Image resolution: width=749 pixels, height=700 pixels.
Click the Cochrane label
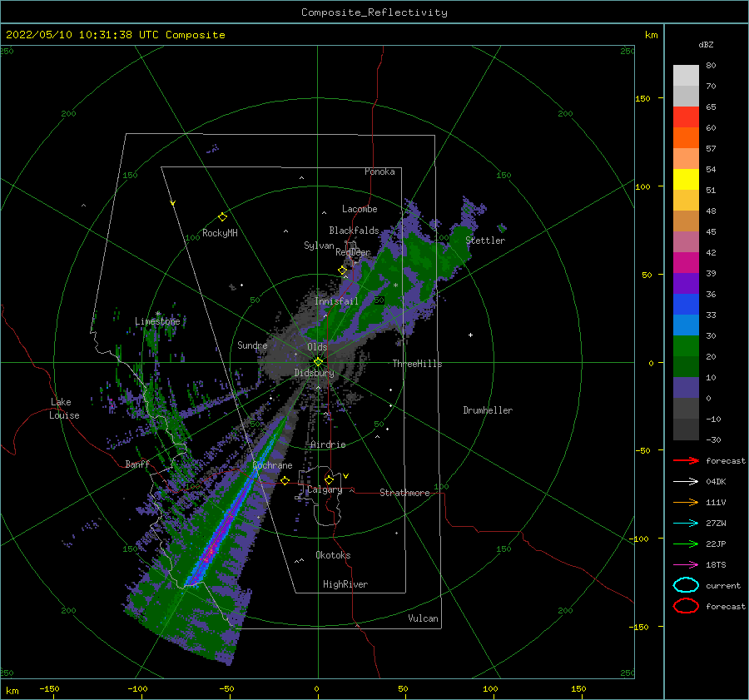272,465
